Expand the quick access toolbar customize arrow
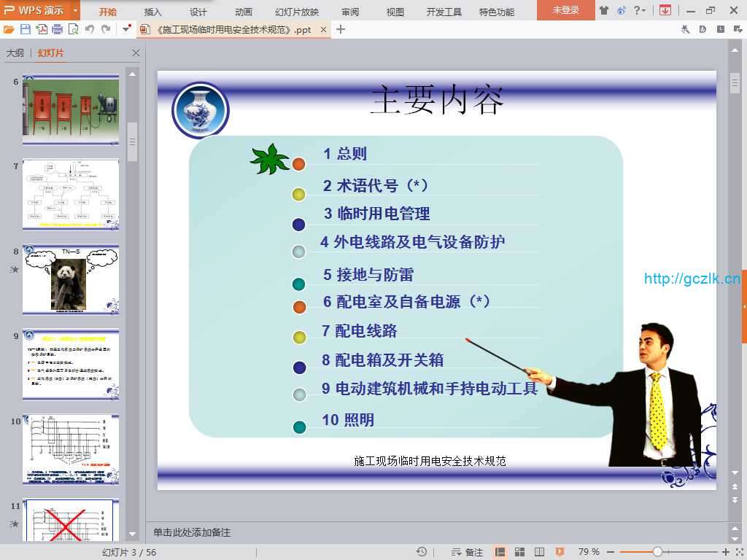This screenshot has width=747, height=560. coord(127,29)
